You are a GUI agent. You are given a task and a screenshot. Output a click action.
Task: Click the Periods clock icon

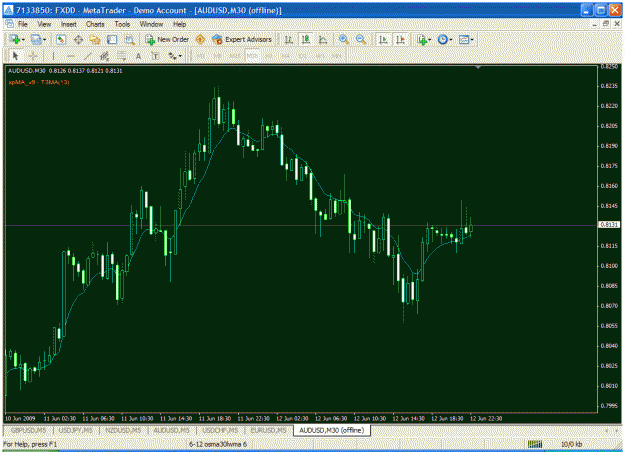click(x=442, y=39)
